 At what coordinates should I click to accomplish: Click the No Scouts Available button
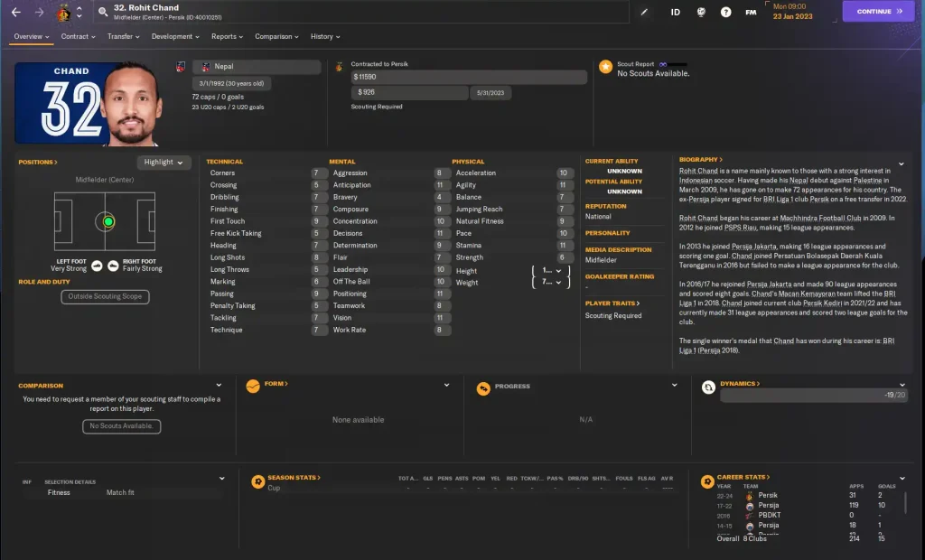point(122,426)
